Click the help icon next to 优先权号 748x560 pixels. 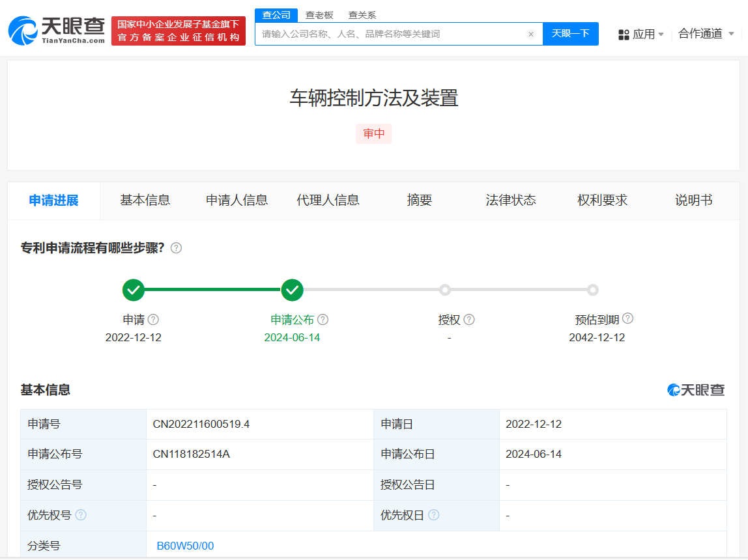pyautogui.click(x=80, y=514)
